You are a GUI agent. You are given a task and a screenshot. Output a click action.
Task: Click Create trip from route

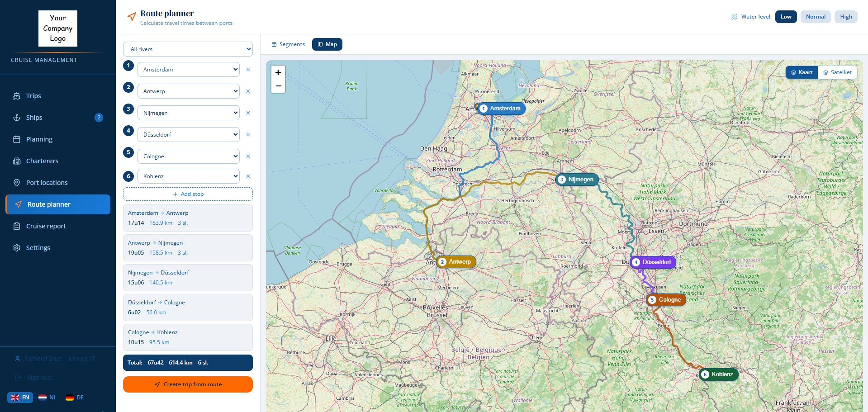[x=188, y=384]
